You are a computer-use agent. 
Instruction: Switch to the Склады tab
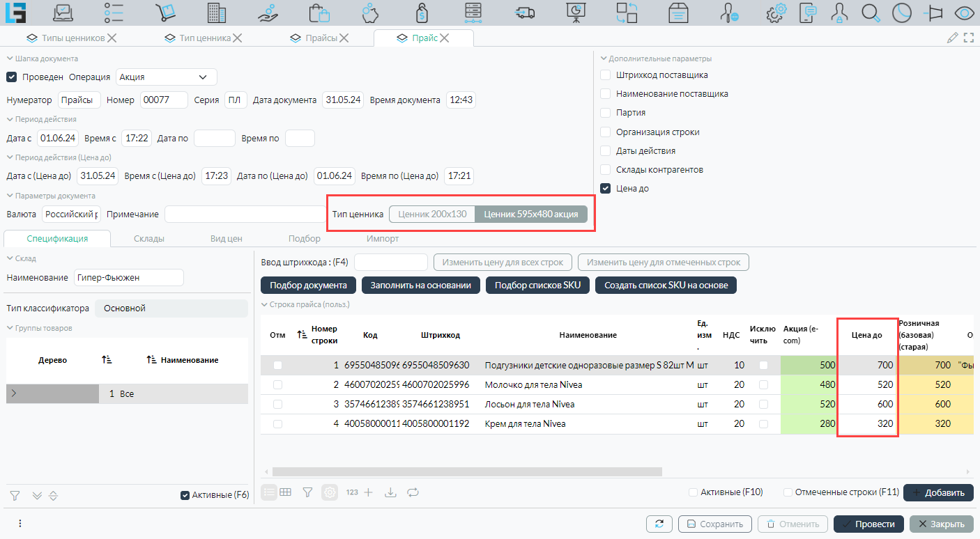(x=148, y=238)
